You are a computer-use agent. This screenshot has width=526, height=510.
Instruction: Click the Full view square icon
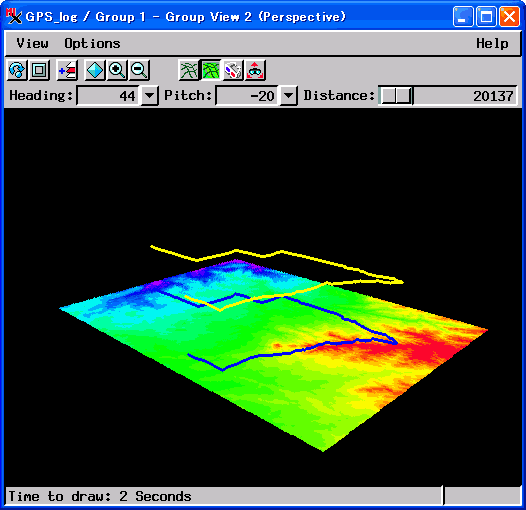[39, 70]
